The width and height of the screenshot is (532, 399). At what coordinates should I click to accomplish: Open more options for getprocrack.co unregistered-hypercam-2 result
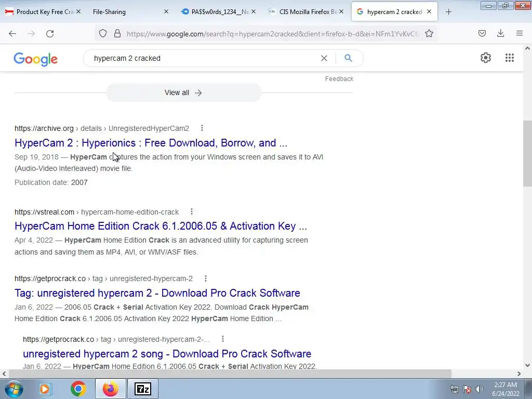pyautogui.click(x=206, y=278)
